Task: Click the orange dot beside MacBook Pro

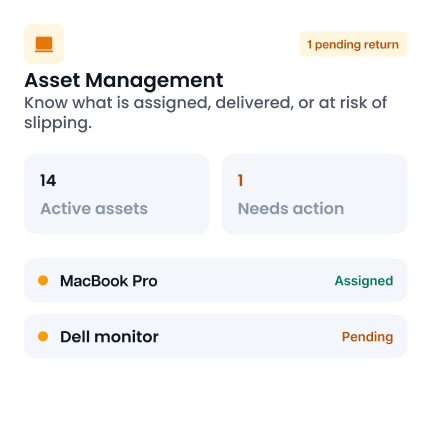Action: click(43, 280)
